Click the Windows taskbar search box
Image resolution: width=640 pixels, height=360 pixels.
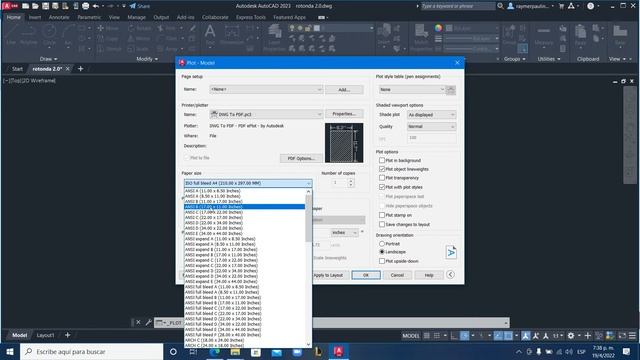(91, 351)
